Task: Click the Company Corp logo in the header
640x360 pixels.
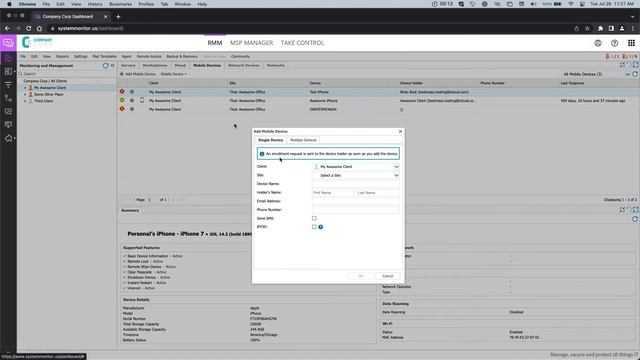Action: click(x=37, y=42)
